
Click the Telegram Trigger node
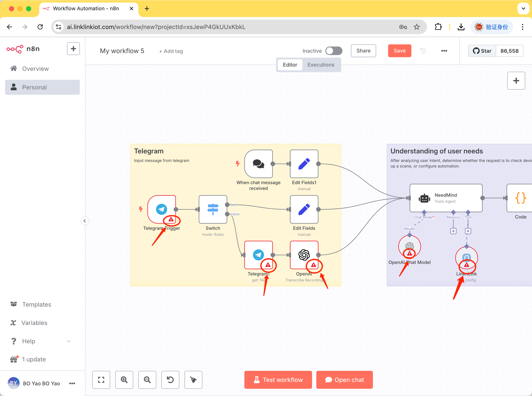click(x=162, y=209)
